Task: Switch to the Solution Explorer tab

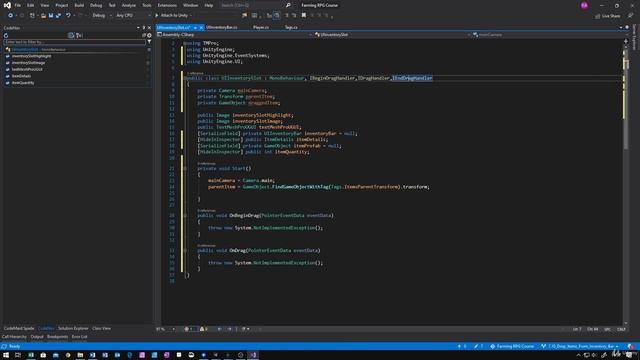Action: tap(73, 329)
